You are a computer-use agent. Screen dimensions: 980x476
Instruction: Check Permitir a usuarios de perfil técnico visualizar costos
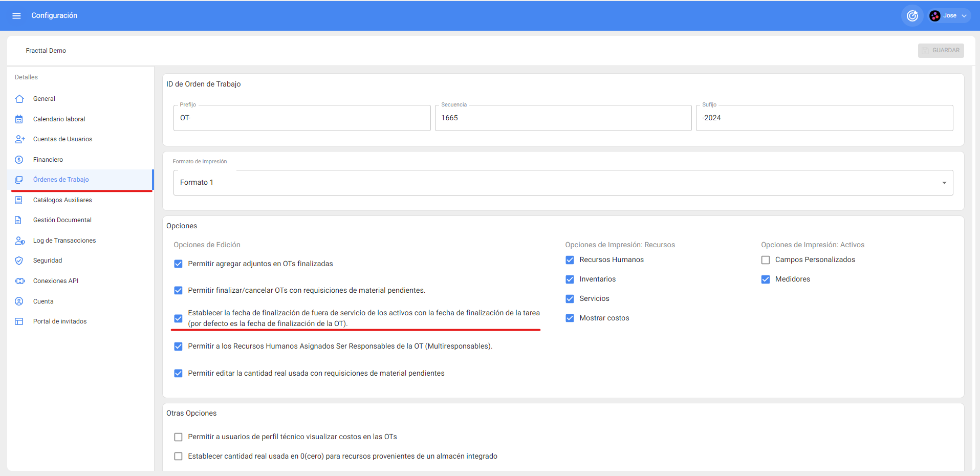pyautogui.click(x=178, y=437)
